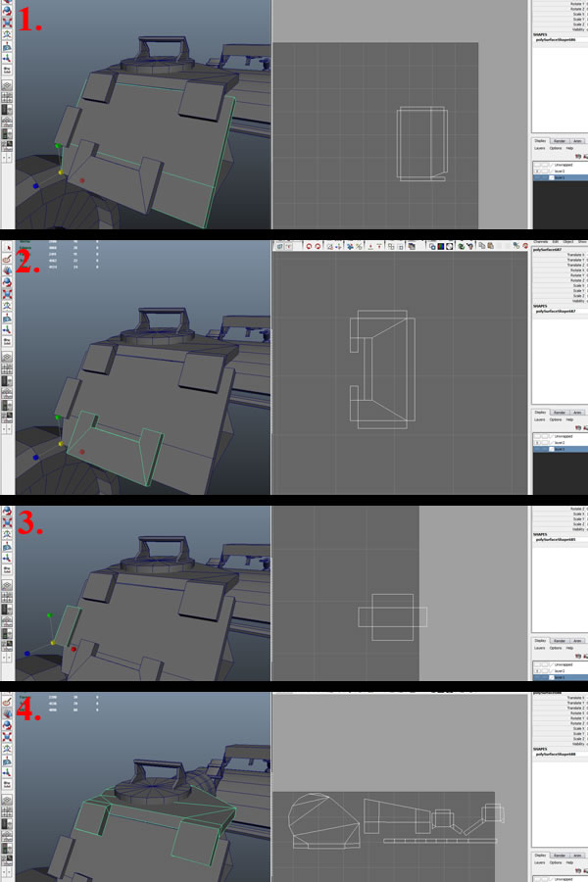588x882 pixels.
Task: Click the green manipulator handle in screenshot 1 viewport
Action: (x=58, y=146)
